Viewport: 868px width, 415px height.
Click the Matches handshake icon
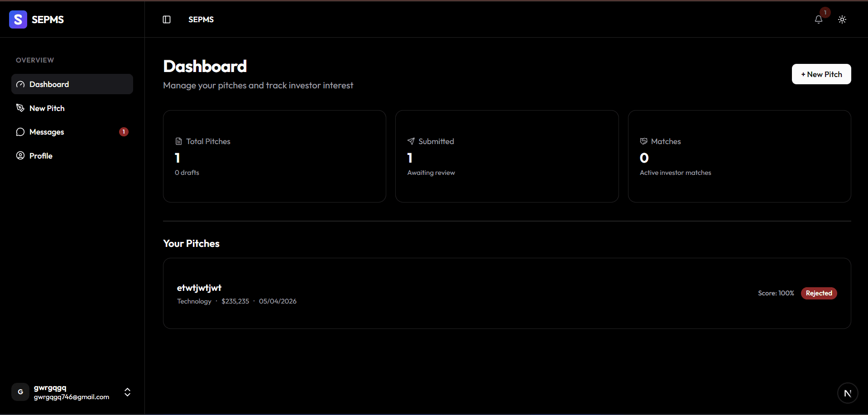(643, 141)
